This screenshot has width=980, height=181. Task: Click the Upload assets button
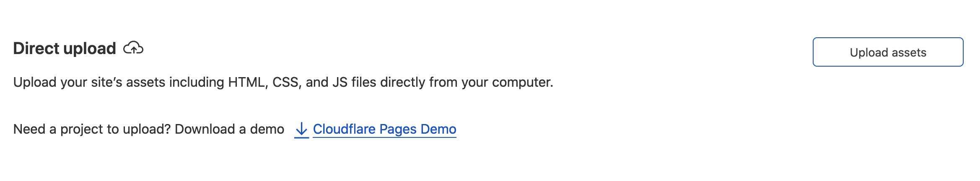point(887,52)
